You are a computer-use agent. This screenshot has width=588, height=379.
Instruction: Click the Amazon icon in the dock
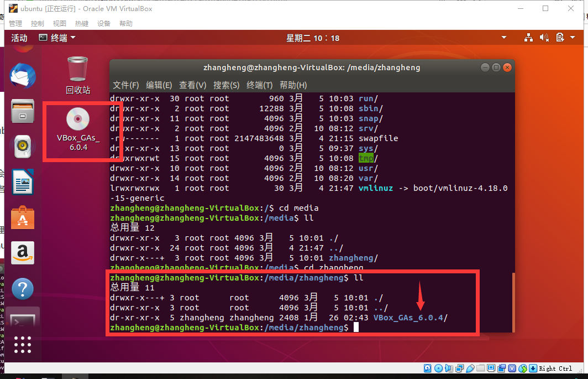point(23,253)
